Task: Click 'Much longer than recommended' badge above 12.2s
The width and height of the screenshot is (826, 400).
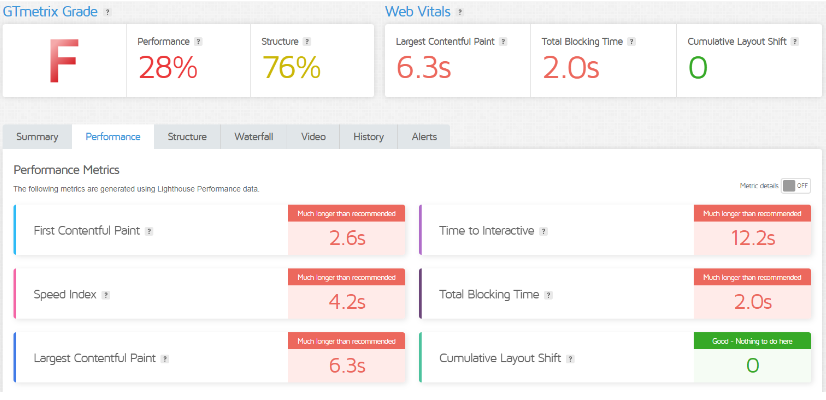Action: [x=752, y=213]
